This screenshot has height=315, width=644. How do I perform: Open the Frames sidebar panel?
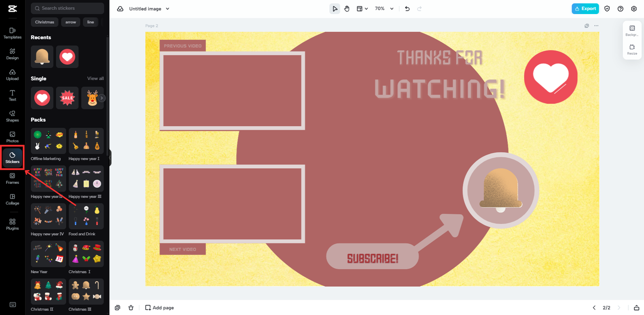click(13, 178)
